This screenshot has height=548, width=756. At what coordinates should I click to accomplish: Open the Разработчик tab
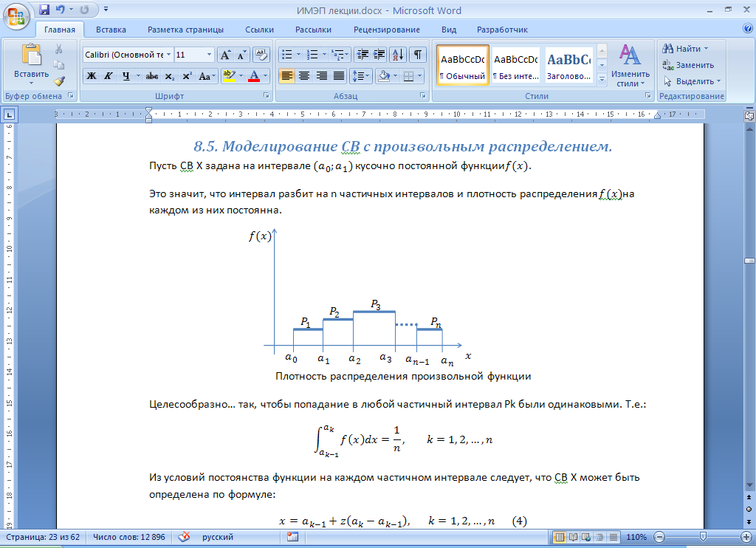(x=502, y=30)
